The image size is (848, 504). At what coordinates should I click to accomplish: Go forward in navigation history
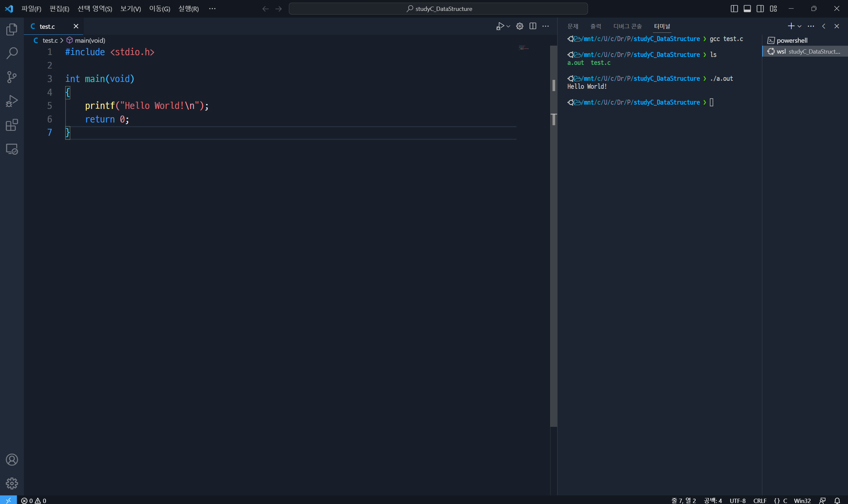[279, 9]
